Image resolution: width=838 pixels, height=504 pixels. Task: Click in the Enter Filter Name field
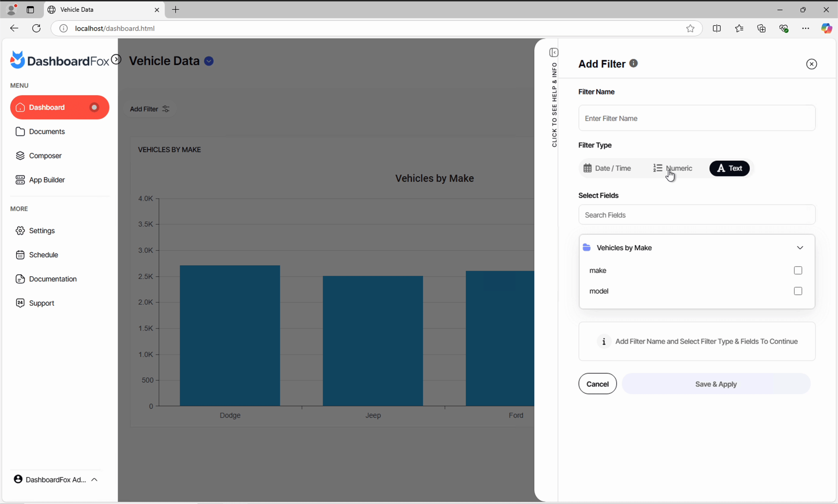[x=696, y=118]
